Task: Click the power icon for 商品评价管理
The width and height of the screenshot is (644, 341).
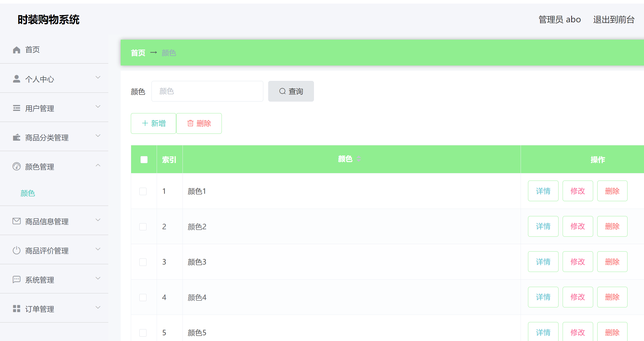Action: click(16, 250)
